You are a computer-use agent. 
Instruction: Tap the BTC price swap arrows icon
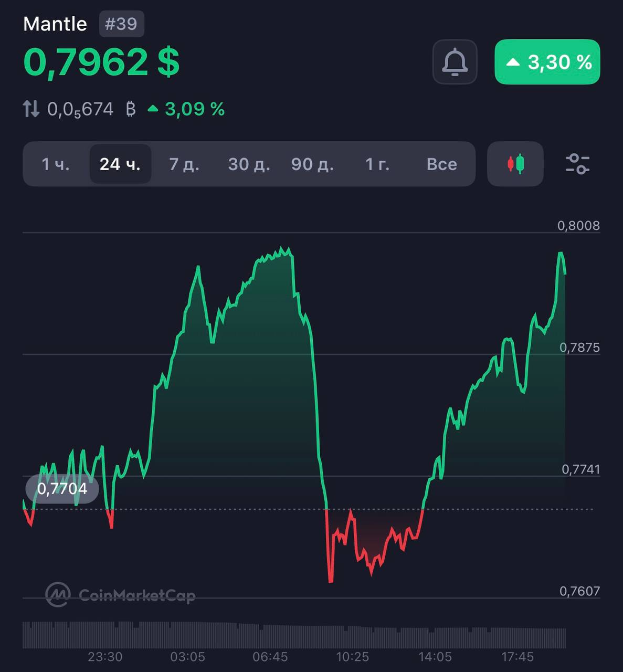point(31,109)
